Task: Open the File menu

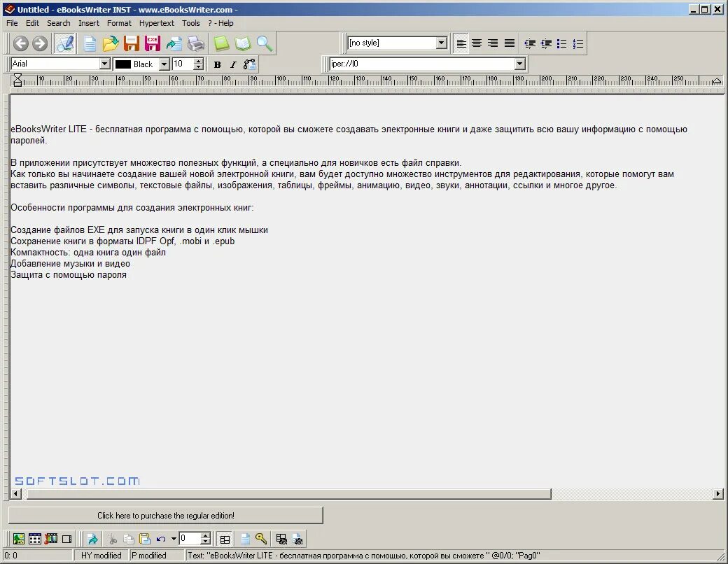Action: 12,23
